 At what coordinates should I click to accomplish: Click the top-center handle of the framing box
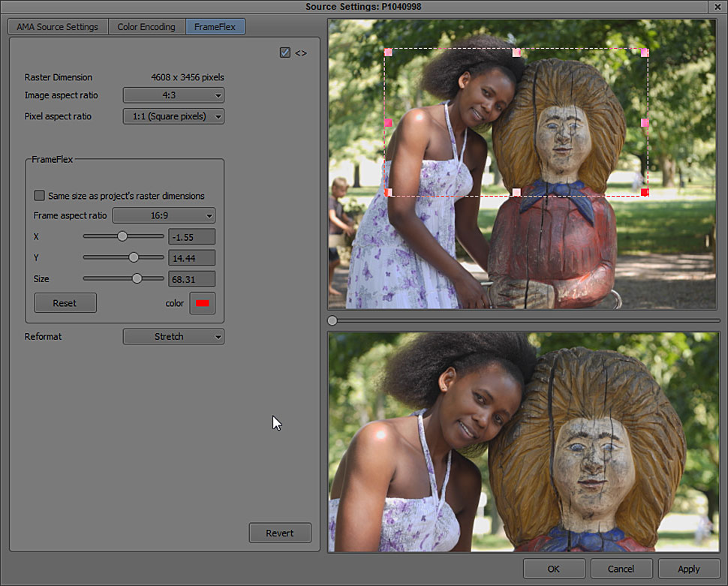coord(516,53)
